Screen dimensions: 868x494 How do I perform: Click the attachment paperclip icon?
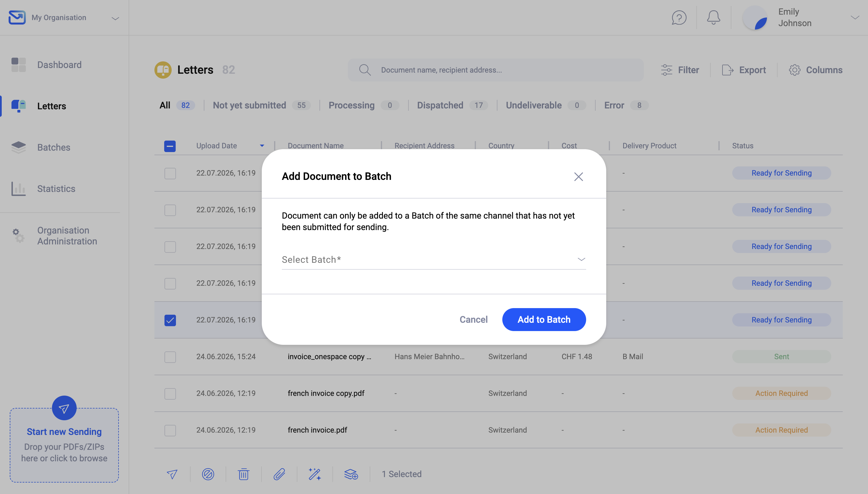(x=279, y=474)
